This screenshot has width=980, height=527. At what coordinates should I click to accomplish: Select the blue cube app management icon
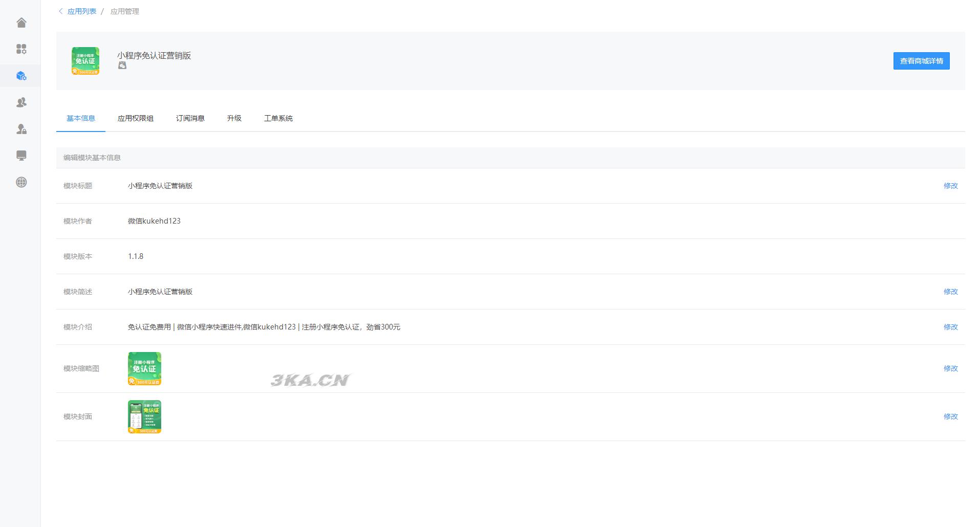tap(21, 76)
